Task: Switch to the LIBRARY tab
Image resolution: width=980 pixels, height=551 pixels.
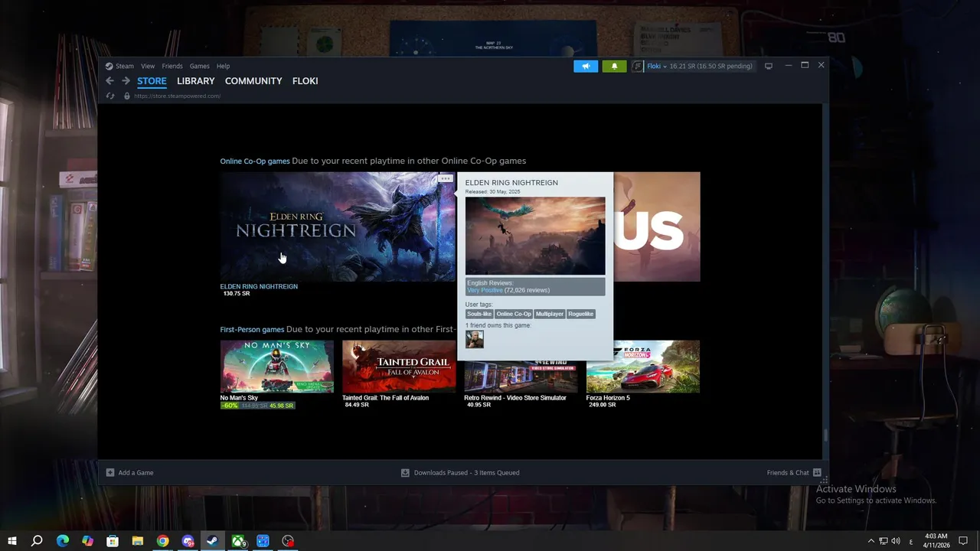Action: click(x=196, y=81)
